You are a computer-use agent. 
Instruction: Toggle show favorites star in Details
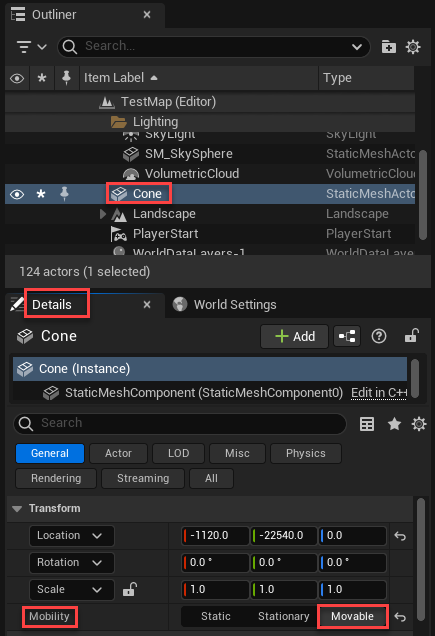pos(394,424)
